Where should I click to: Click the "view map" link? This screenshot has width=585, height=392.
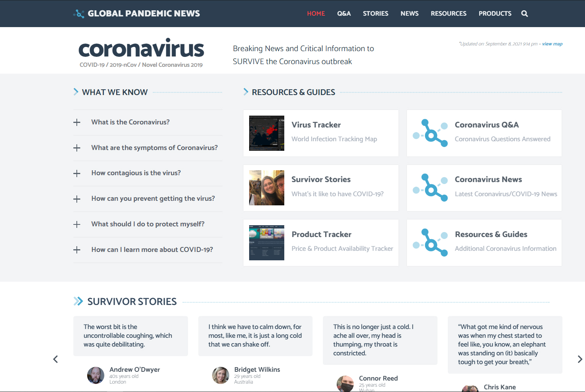(x=552, y=44)
